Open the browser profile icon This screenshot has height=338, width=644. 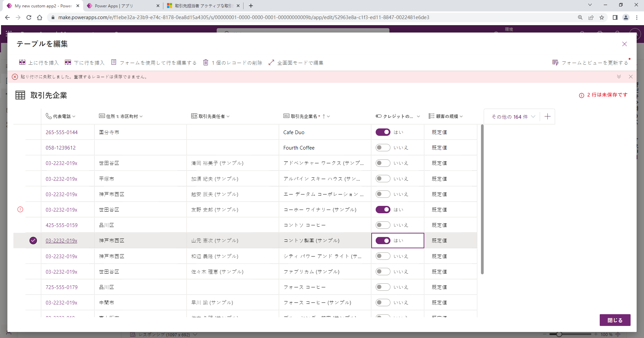coord(626,17)
